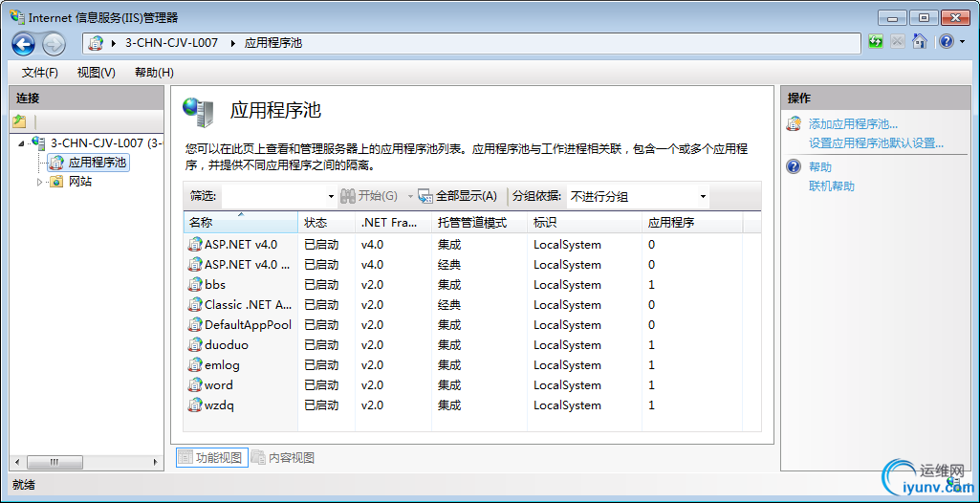980x503 pixels.
Task: Open the 分组依据 combo box
Action: 638,197
